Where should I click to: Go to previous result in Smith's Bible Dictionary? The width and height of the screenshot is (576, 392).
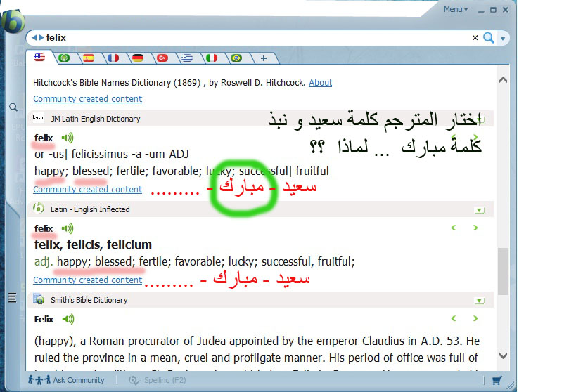coord(454,318)
